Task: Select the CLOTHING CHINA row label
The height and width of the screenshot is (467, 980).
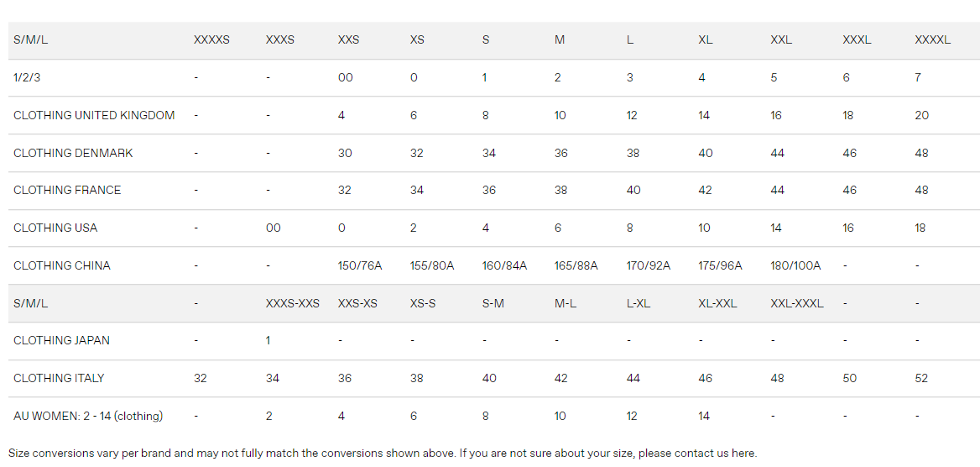Action: tap(62, 266)
